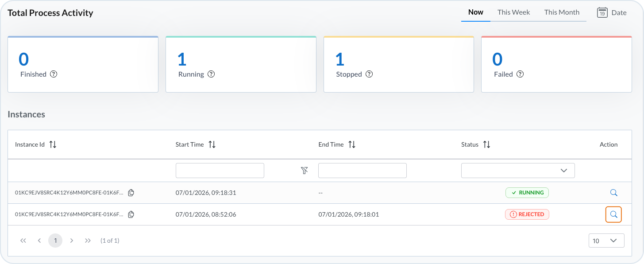
Task: View details of the RUNNING instance
Action: pyautogui.click(x=613, y=193)
